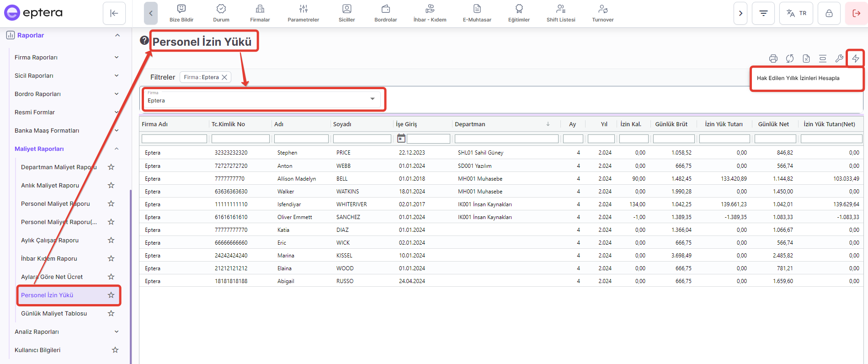This screenshot has width=868, height=364.
Task: Favorite the Personel İzin Yükü report star
Action: click(x=111, y=295)
